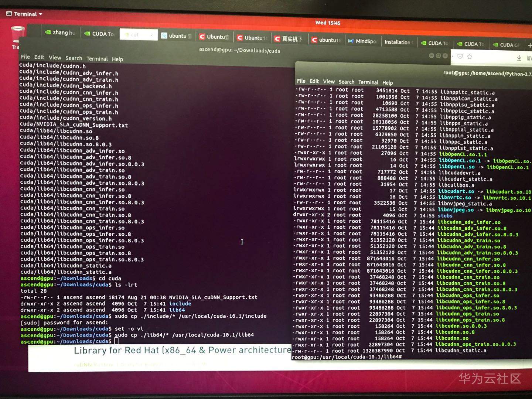Open a new browser tab with plus
The width and height of the screenshot is (532, 399).
(529, 45)
